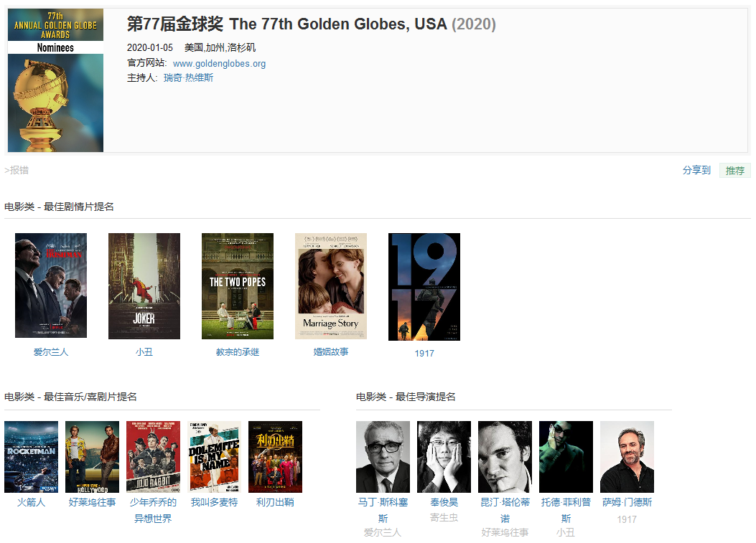Click the 昆汀·塔伦蒂诺 name link

[x=505, y=510]
